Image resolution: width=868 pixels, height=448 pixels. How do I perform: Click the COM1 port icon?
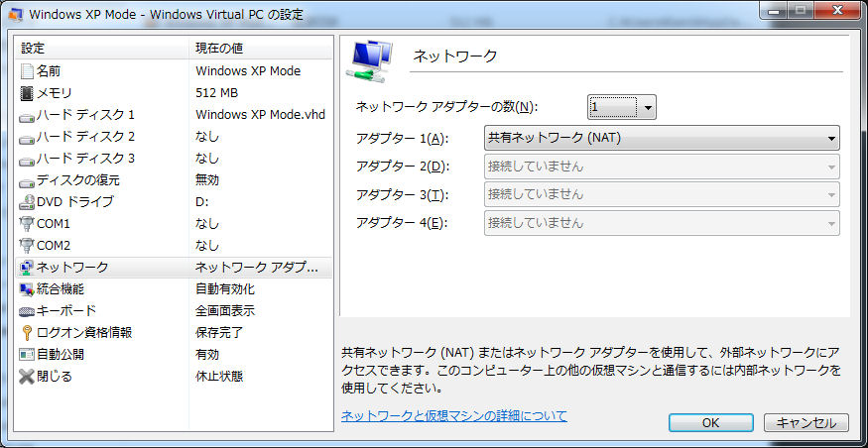(x=27, y=224)
